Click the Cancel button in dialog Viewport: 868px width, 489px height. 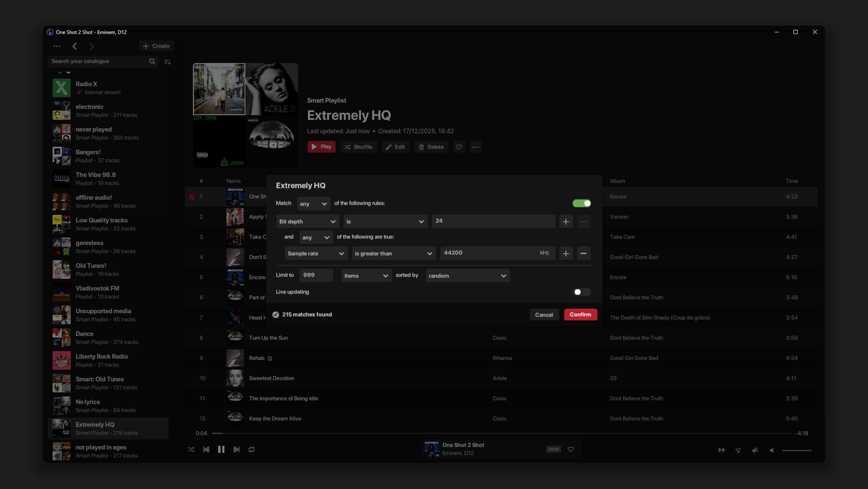pos(544,315)
